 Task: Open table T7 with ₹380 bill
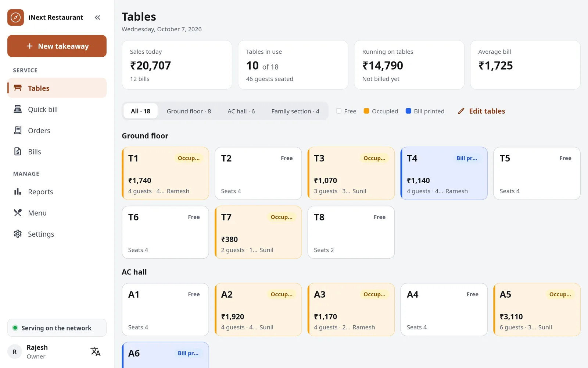click(x=258, y=232)
